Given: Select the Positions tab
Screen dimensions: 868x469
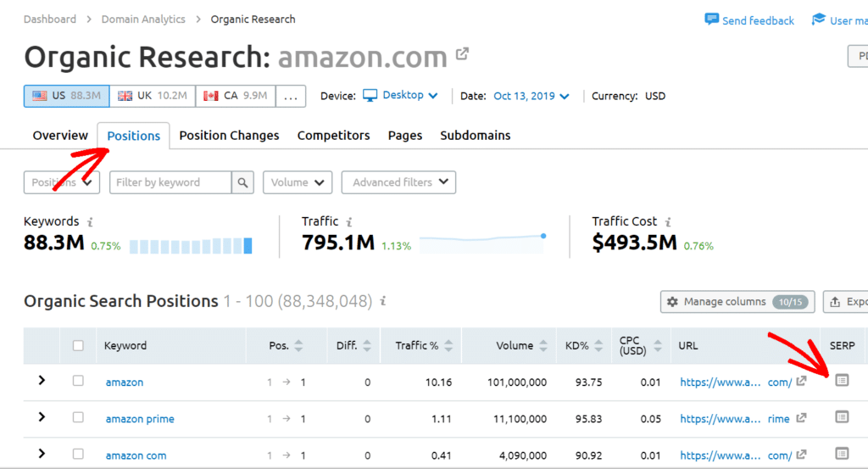Looking at the screenshot, I should [133, 136].
